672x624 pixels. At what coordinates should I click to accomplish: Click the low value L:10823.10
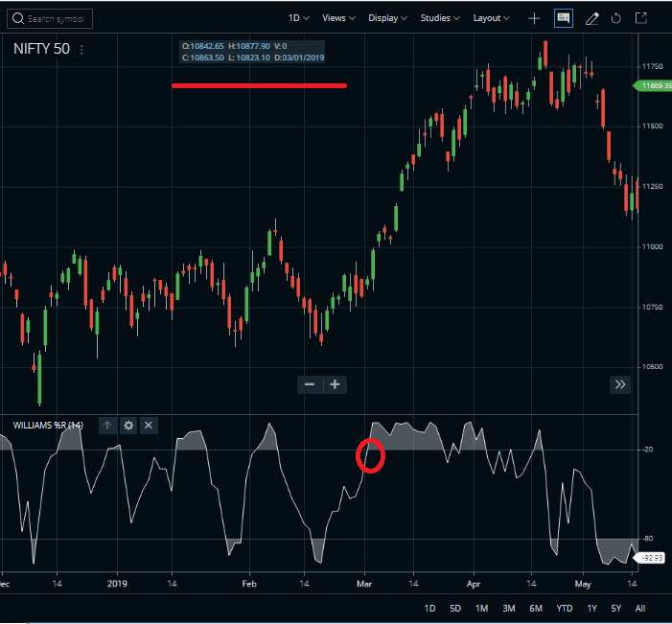pyautogui.click(x=249, y=58)
